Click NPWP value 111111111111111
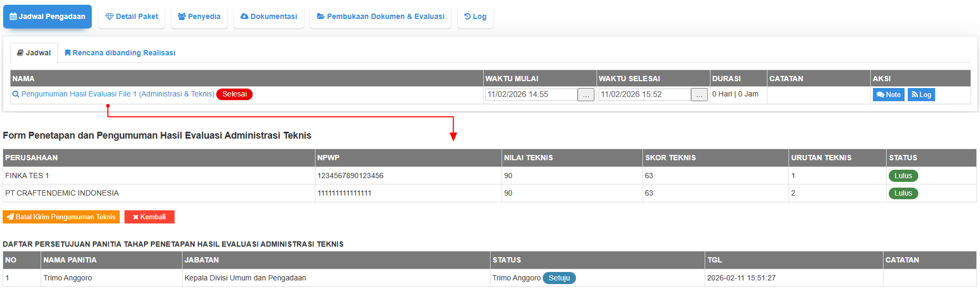This screenshot has width=980, height=292. click(x=344, y=193)
